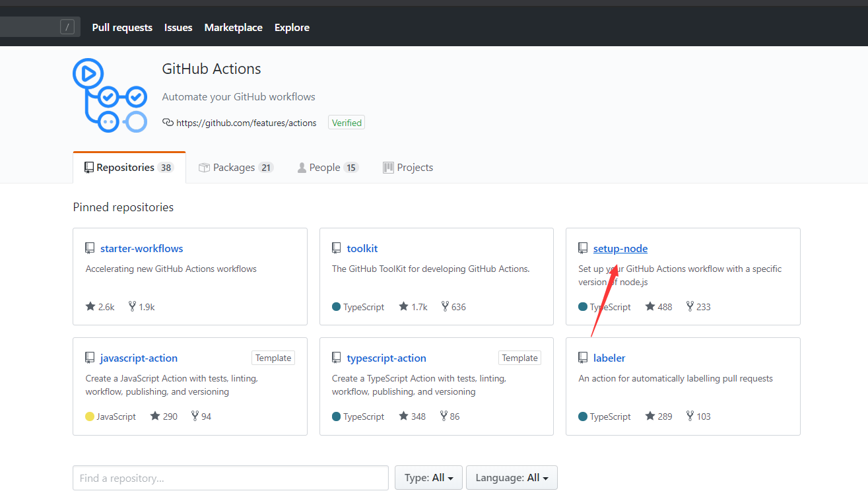Click the slash shortcut key icon in search
Viewport: 868px width, 497px height.
pos(67,27)
